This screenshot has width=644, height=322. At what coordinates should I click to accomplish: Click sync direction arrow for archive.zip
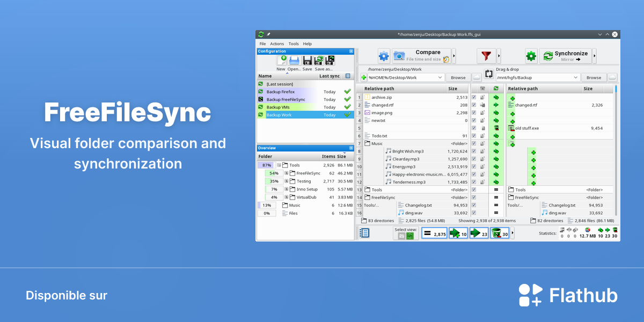tap(496, 98)
